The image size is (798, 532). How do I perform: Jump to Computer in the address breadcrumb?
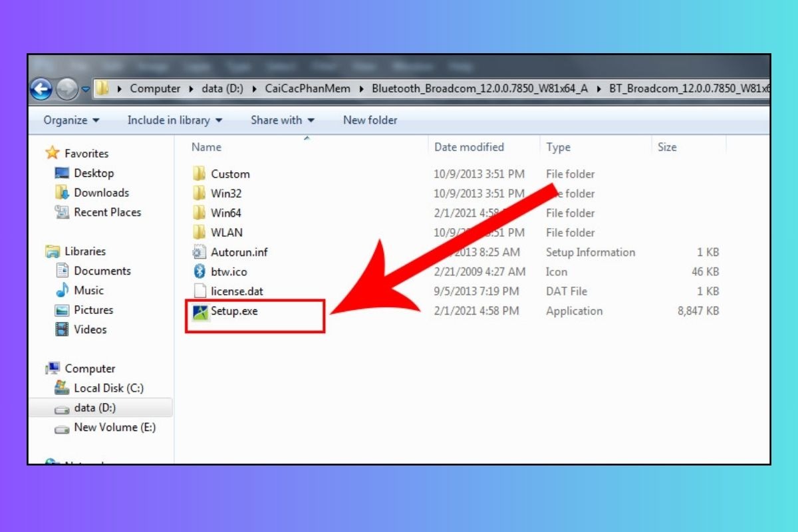(155, 88)
